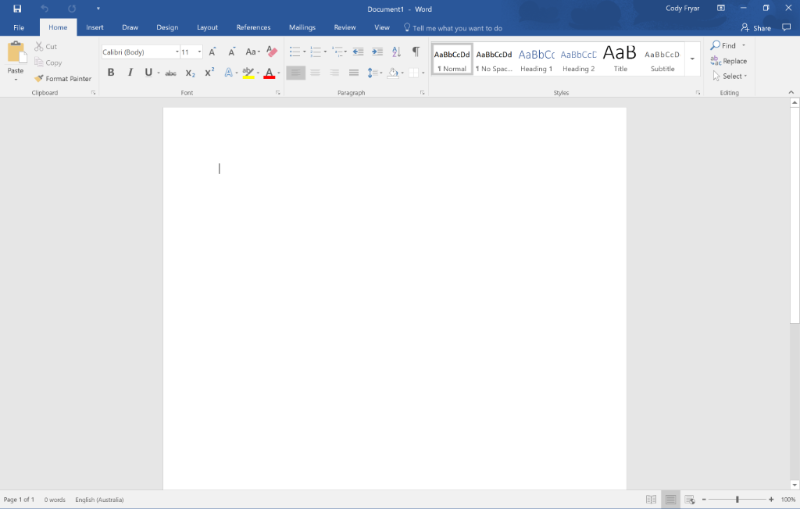Switch to Read Mode view in status bar

coord(651,499)
